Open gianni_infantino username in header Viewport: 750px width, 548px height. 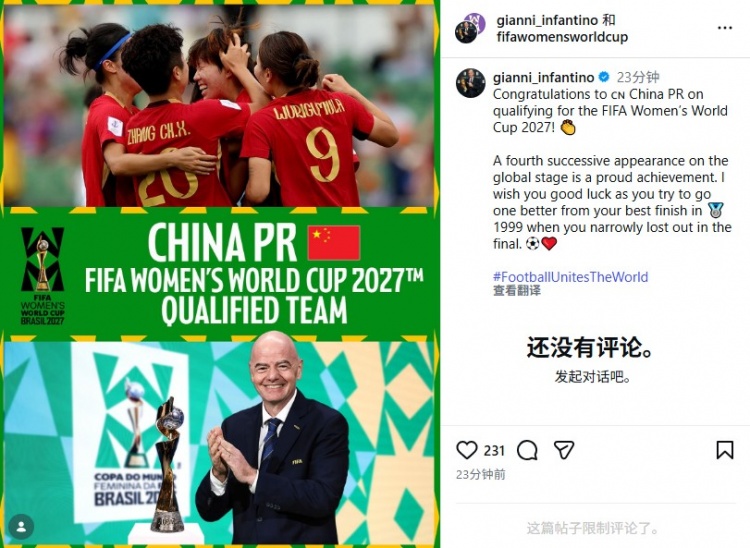tap(547, 20)
